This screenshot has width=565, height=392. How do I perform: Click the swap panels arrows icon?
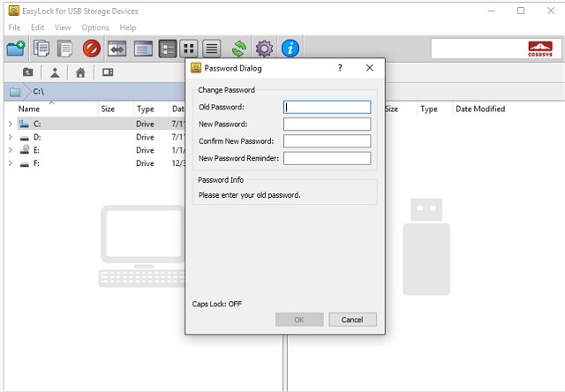click(x=117, y=49)
